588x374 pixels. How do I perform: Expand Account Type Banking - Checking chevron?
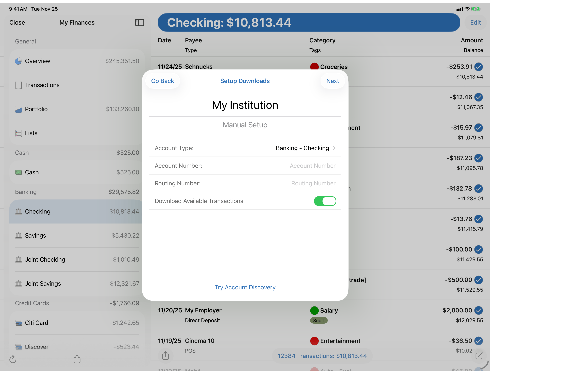[x=334, y=148]
